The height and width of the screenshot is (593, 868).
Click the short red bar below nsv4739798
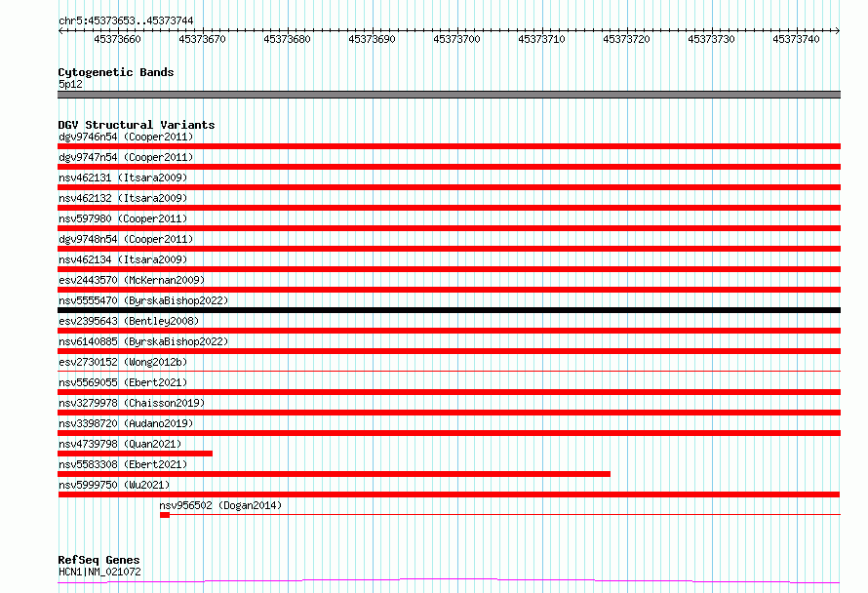click(135, 454)
